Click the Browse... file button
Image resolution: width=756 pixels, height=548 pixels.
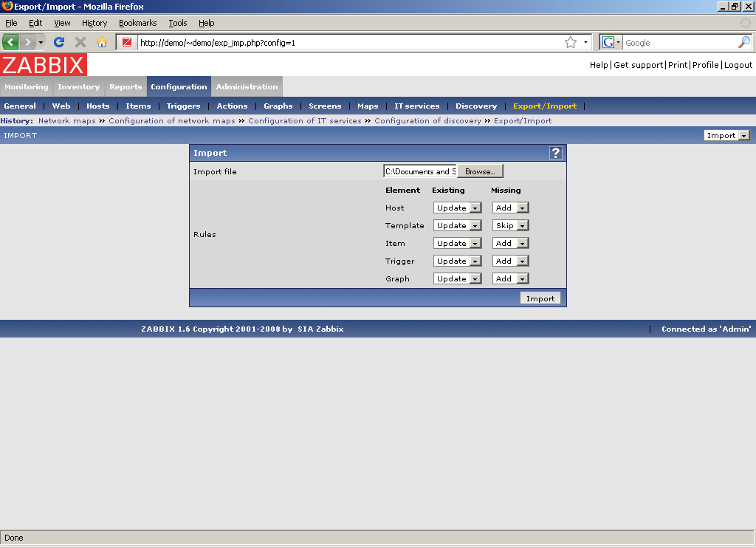[480, 171]
